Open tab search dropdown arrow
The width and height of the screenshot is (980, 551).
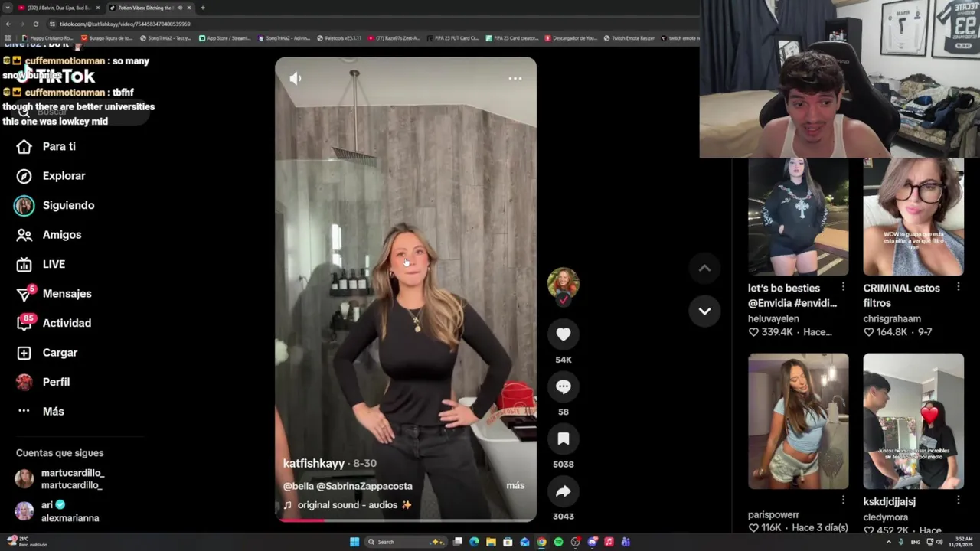tap(7, 8)
